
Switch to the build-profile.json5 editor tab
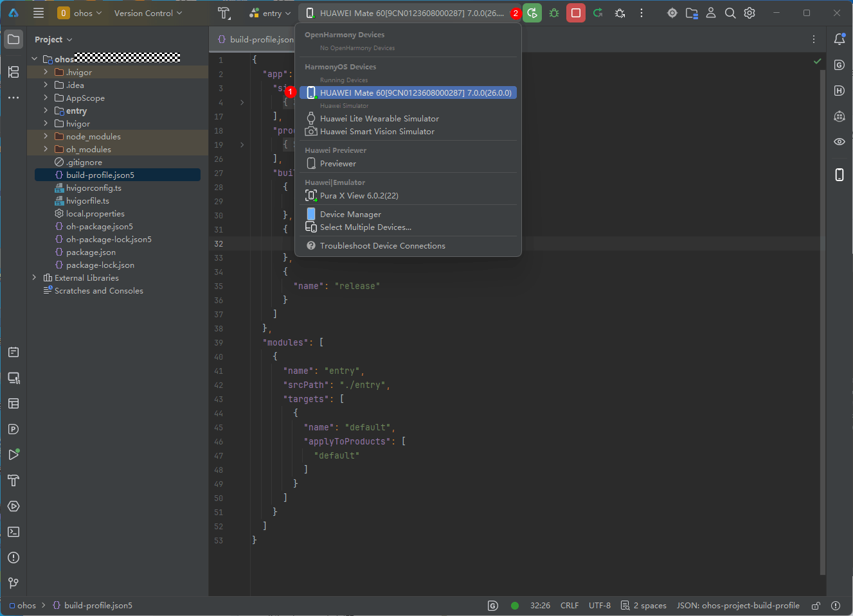pyautogui.click(x=255, y=39)
